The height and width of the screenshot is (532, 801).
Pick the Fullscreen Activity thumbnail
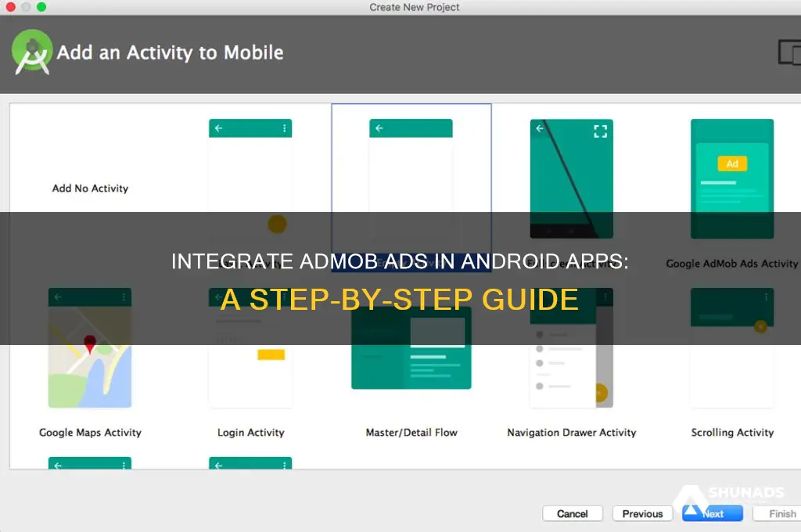pyautogui.click(x=571, y=178)
